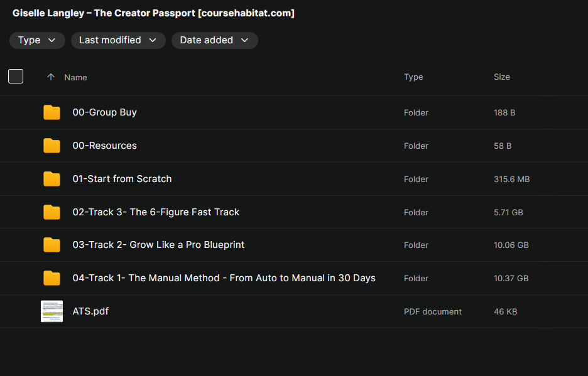Click the 6-Figure Fast Track folder icon
Screen dimensions: 588x376
tap(52, 212)
